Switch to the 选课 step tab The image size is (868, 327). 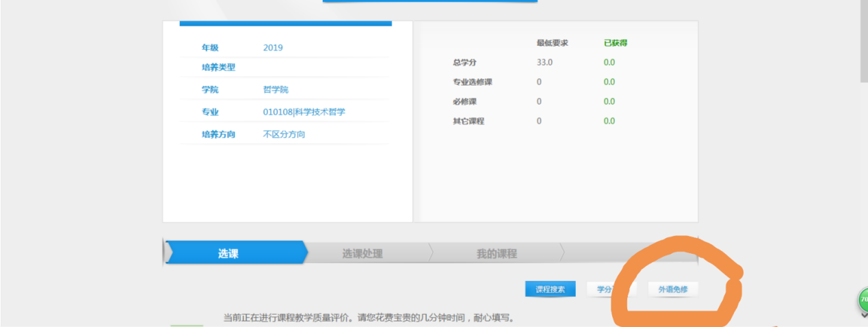point(228,254)
